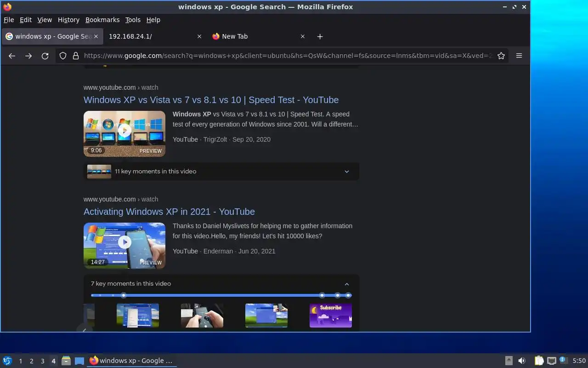This screenshot has height=368, width=588.
Task: Open the Tools menu
Action: (133, 20)
